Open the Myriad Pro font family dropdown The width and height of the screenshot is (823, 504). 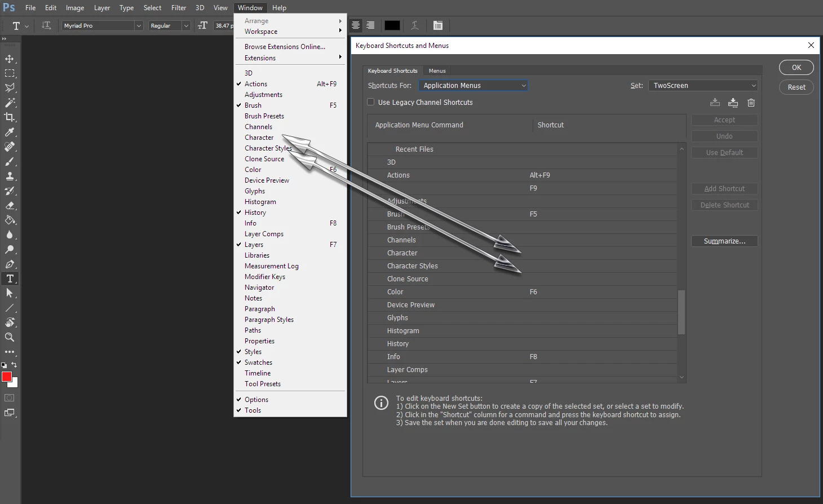click(102, 25)
